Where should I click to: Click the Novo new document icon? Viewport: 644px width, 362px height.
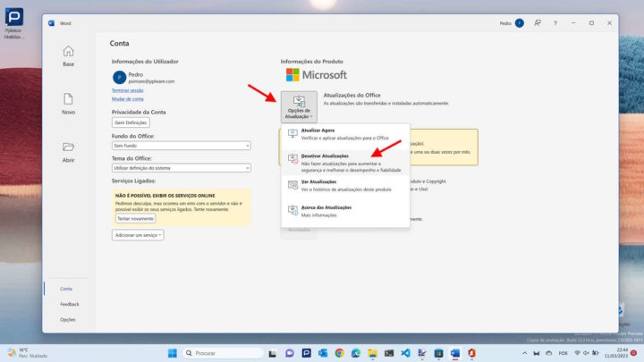coord(68,99)
